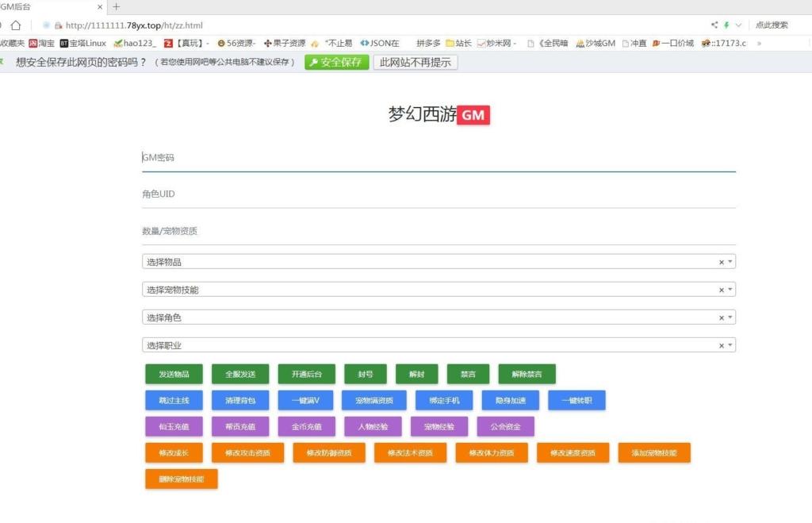This screenshot has width=812, height=523.
Task: Click the blue 跳过主线 button
Action: [x=174, y=400]
